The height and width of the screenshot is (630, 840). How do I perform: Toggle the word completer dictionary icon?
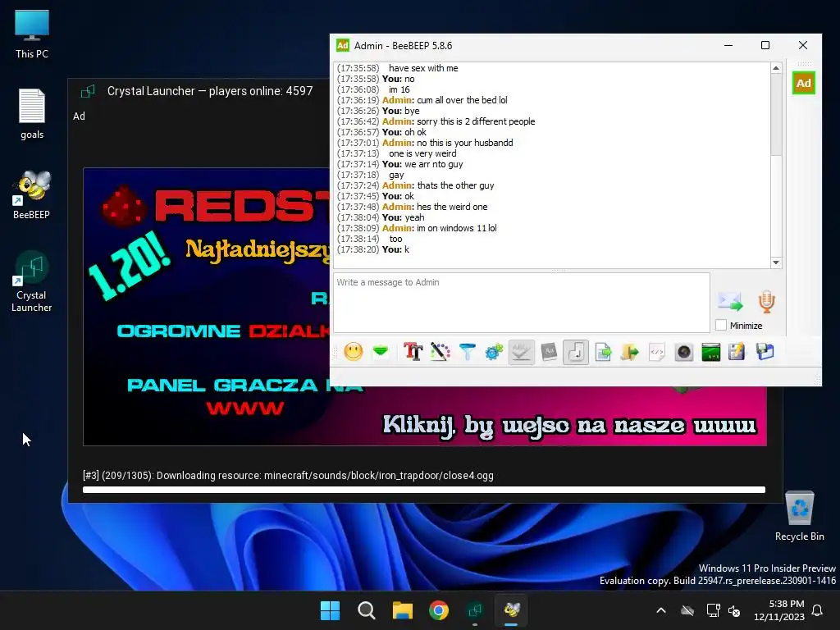click(x=549, y=352)
